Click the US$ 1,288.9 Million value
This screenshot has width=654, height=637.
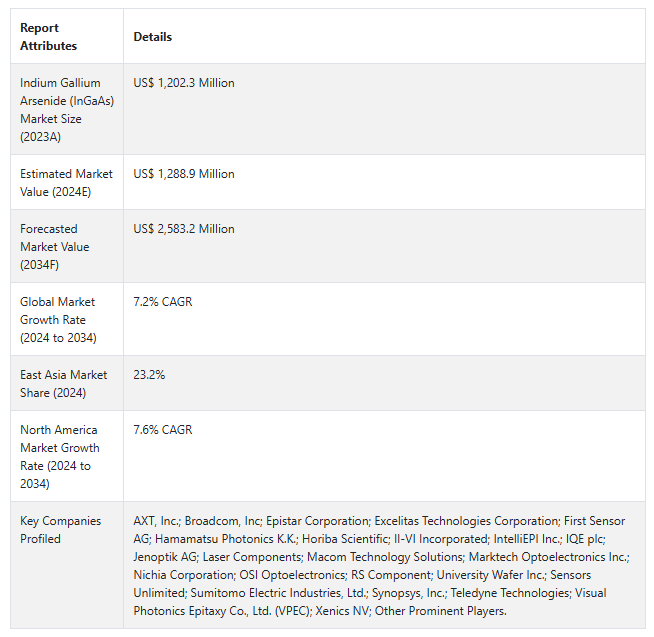pyautogui.click(x=184, y=174)
